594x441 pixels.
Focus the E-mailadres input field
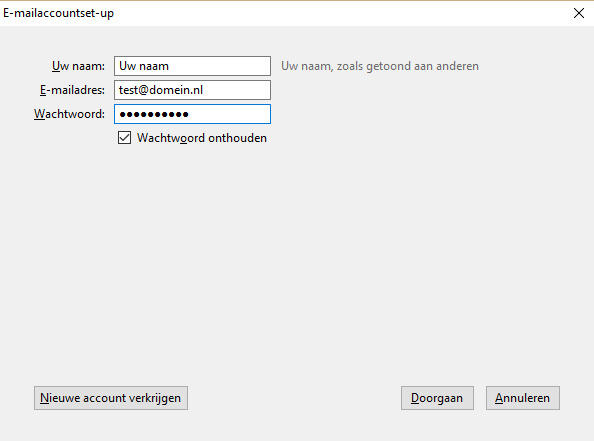pyautogui.click(x=192, y=90)
